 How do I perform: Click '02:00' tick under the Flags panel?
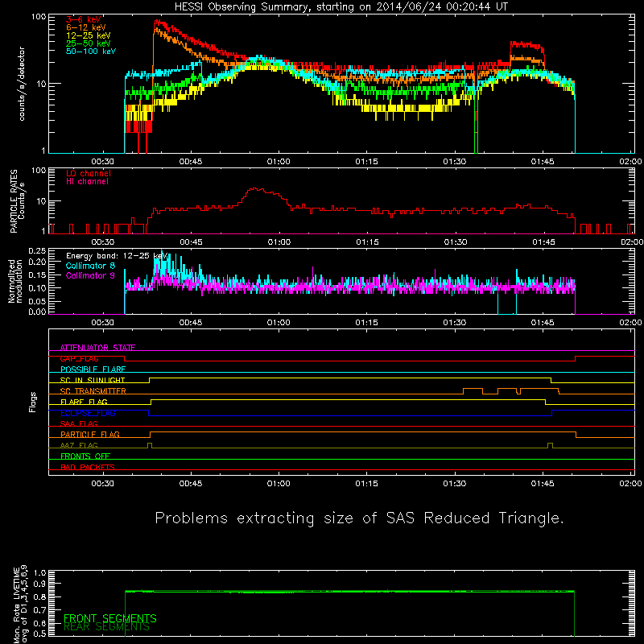tap(630, 484)
